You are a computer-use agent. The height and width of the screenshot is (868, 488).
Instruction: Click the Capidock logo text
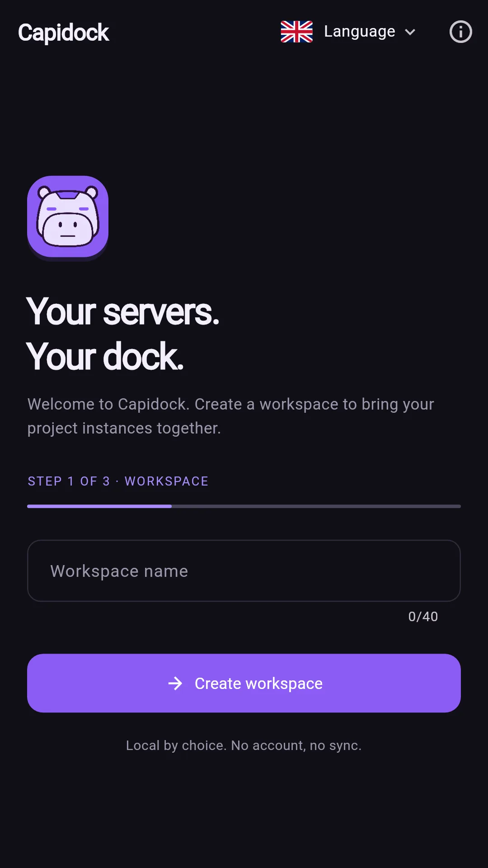click(x=63, y=33)
